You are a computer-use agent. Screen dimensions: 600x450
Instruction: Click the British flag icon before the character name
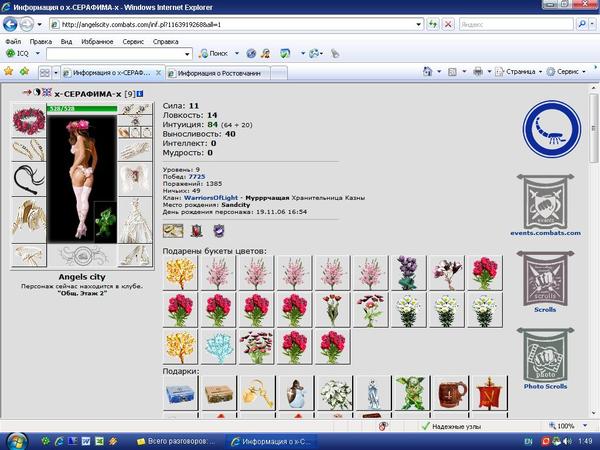tap(47, 92)
